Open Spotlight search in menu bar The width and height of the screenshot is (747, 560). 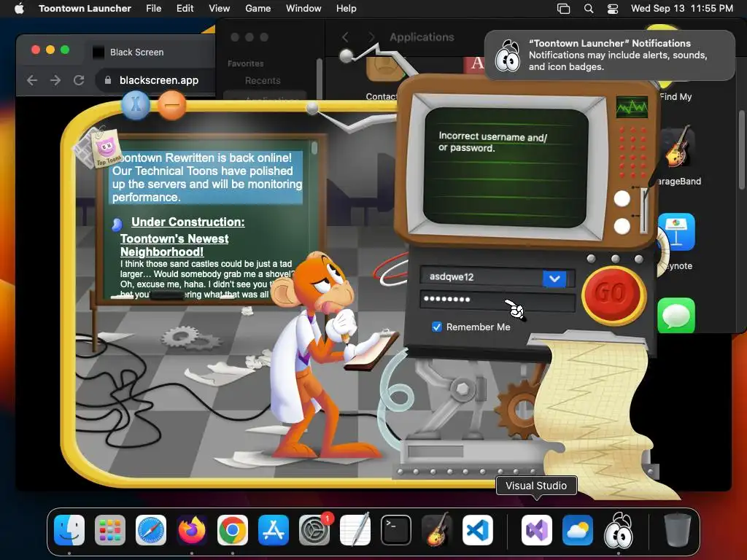(589, 9)
